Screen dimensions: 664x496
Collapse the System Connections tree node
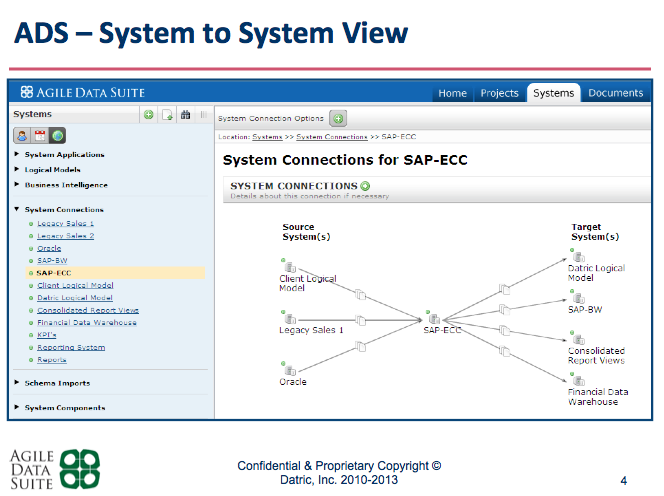17,209
